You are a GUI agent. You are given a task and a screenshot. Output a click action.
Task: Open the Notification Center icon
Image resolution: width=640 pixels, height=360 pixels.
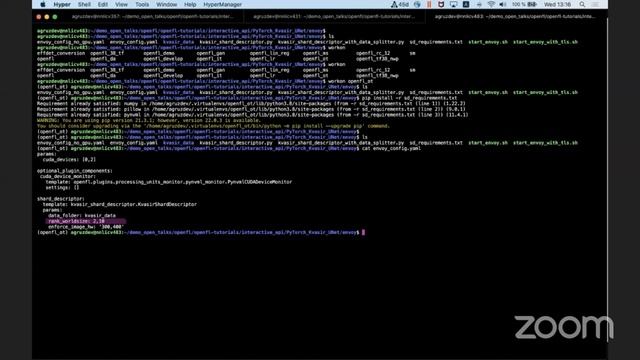pyautogui.click(x=595, y=4)
